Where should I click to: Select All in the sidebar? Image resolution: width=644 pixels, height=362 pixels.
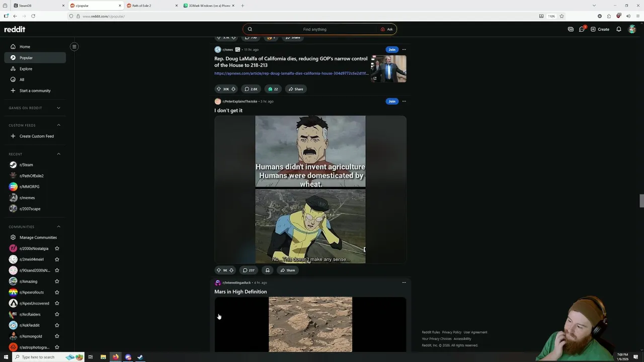(x=35, y=79)
